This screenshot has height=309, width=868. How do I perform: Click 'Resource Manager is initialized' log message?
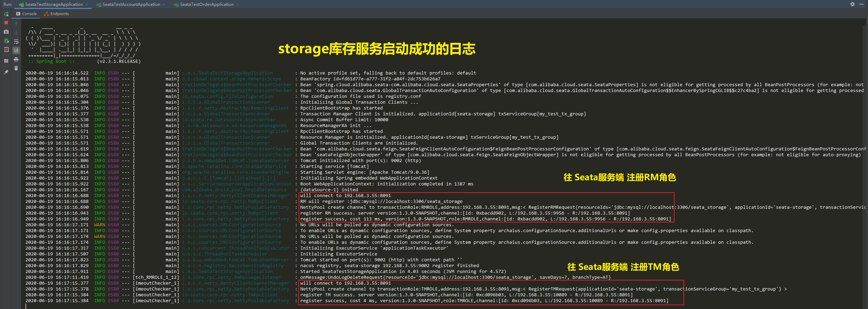[430, 137]
